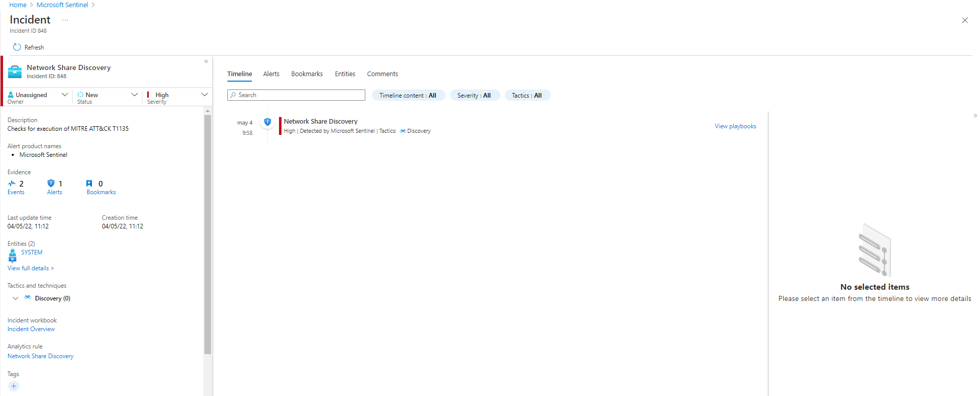This screenshot has width=980, height=396.
Task: Click the incident briefcase icon
Action: click(15, 72)
